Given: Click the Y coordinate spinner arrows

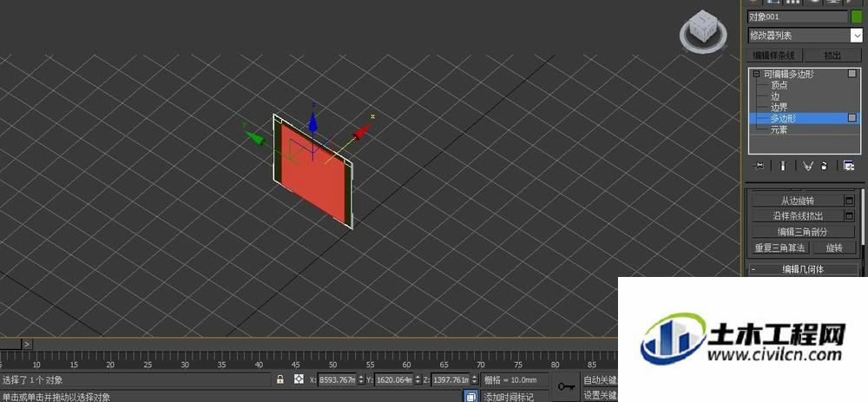Looking at the screenshot, I should (418, 379).
